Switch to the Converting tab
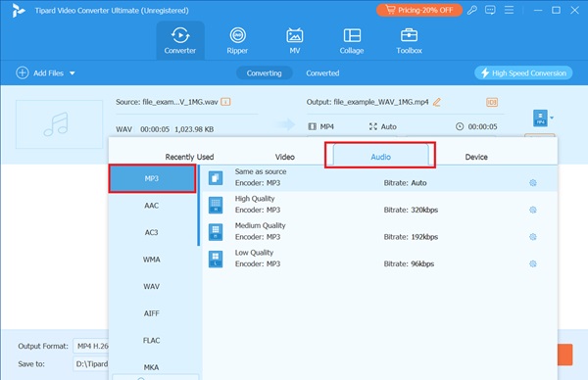This screenshot has height=380, width=588. click(264, 73)
